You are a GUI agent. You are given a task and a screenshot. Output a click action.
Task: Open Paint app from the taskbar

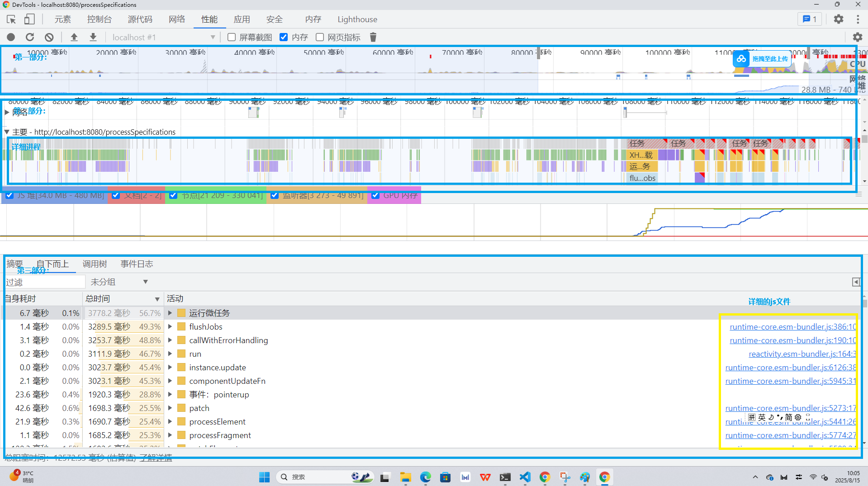click(585, 477)
